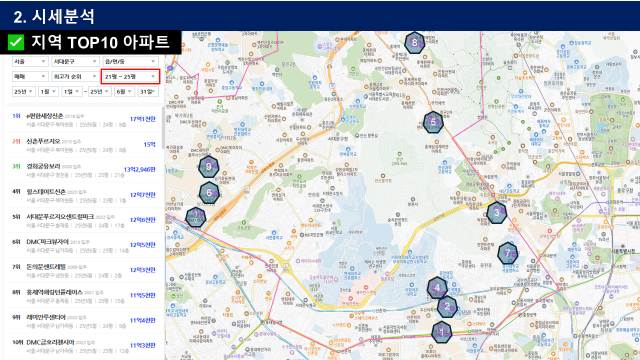Click the 17억1천만 price of rank 1

tap(143, 119)
